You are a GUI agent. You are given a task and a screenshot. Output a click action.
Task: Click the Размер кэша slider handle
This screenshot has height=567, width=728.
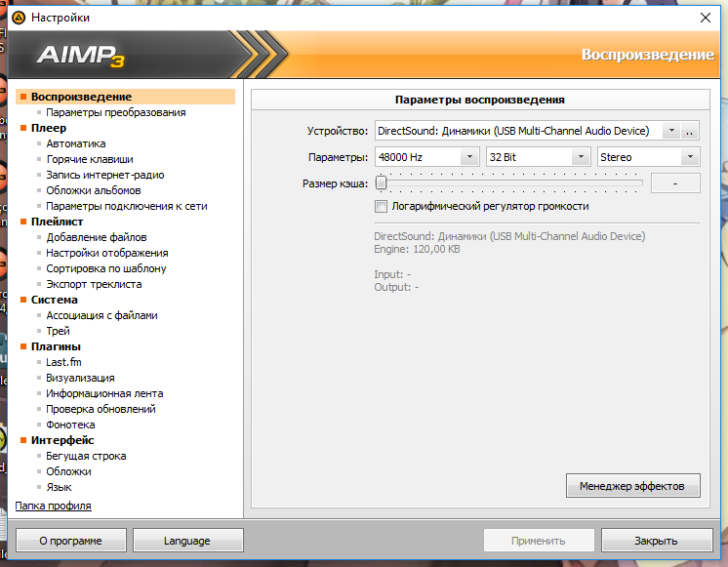coord(382,182)
